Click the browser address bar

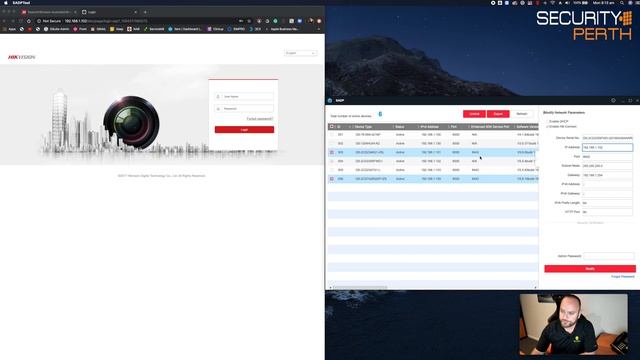[139, 21]
